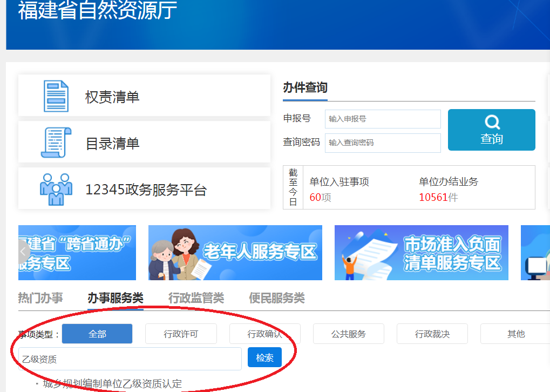Open the 老年人服务专区 banner
This screenshot has width=550, height=392.
(x=235, y=253)
